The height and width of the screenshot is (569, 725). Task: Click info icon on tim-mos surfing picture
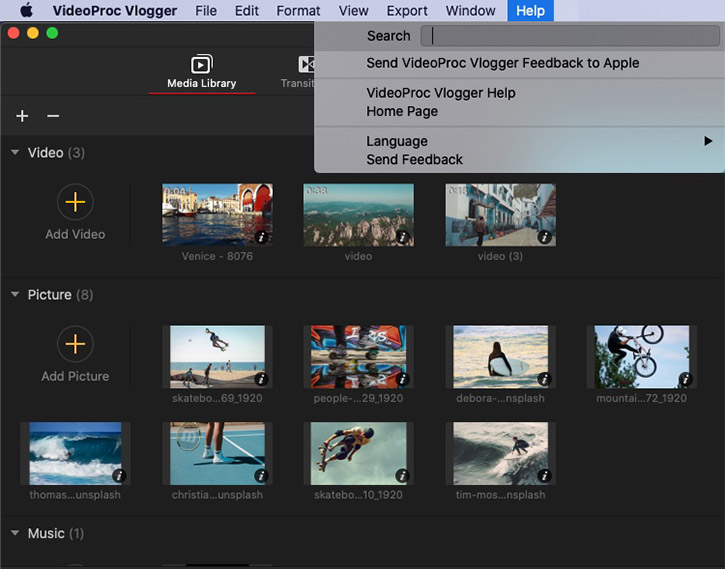[543, 476]
